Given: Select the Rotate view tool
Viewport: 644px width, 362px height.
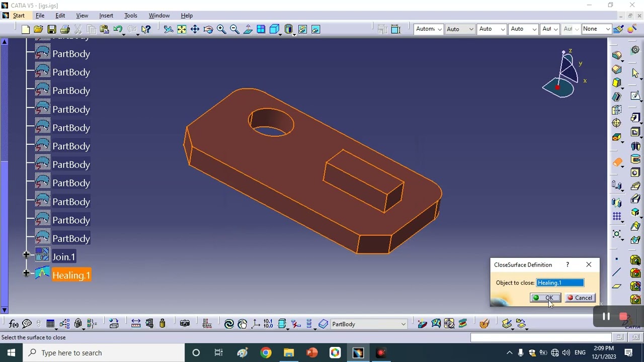Looking at the screenshot, I should click(x=208, y=29).
